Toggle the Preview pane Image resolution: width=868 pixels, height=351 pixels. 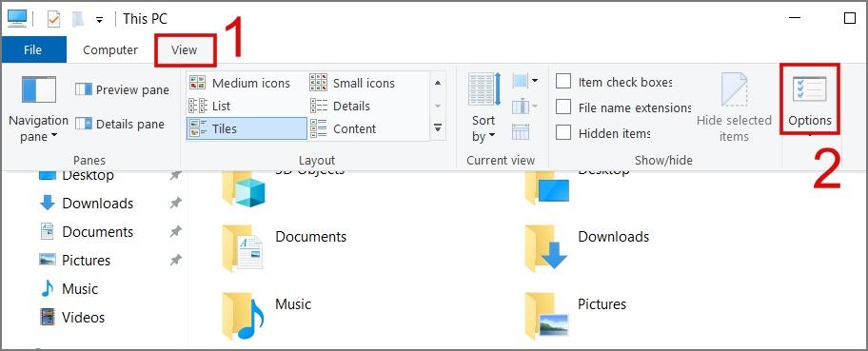[122, 89]
